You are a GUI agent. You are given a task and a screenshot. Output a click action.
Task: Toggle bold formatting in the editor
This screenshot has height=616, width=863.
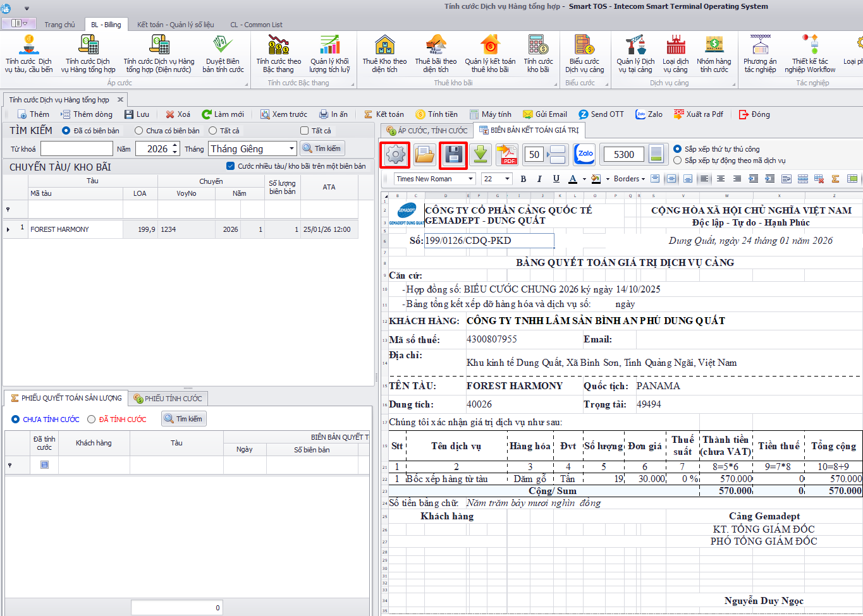coord(523,179)
